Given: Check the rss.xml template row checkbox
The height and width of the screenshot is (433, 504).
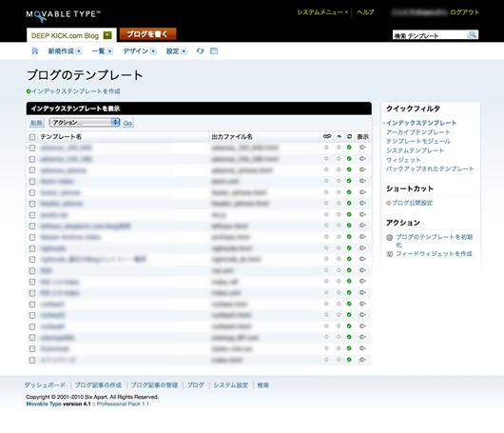Looking at the screenshot, I should [32, 271].
